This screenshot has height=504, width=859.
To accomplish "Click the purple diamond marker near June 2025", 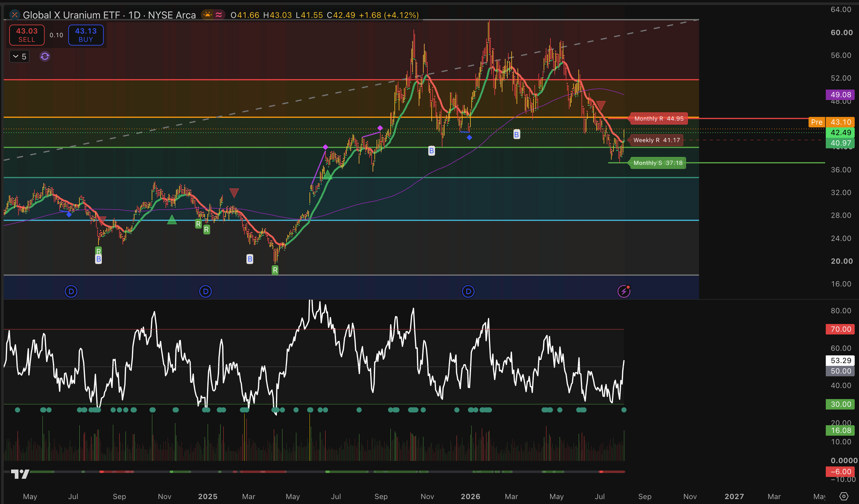I will click(325, 147).
